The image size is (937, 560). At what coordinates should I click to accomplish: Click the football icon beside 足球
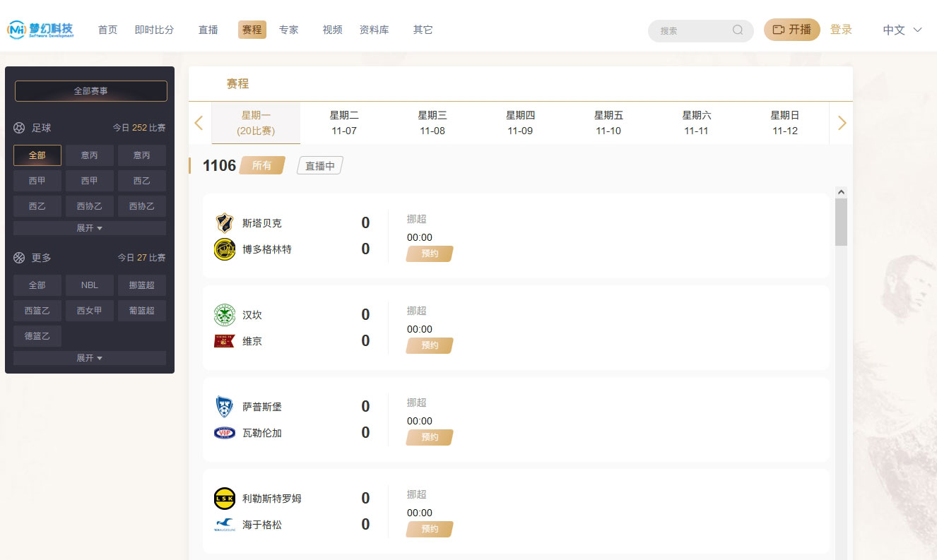pos(19,128)
